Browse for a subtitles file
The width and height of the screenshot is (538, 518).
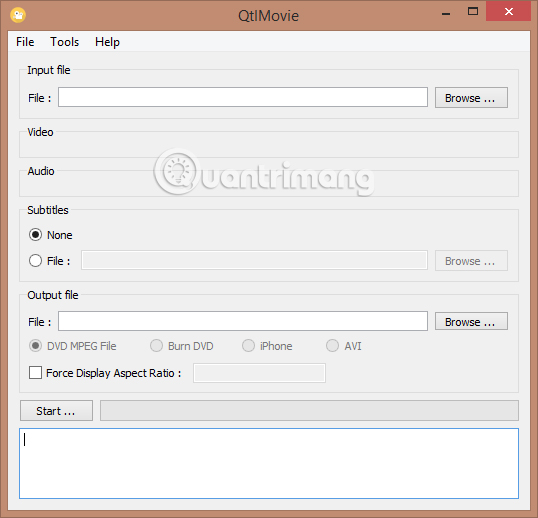[x=471, y=260]
